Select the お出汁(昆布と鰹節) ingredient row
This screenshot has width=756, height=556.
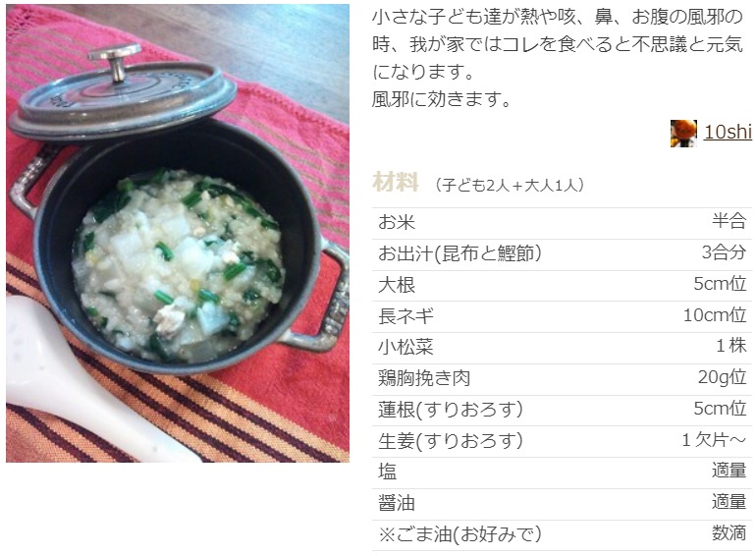[562, 254]
